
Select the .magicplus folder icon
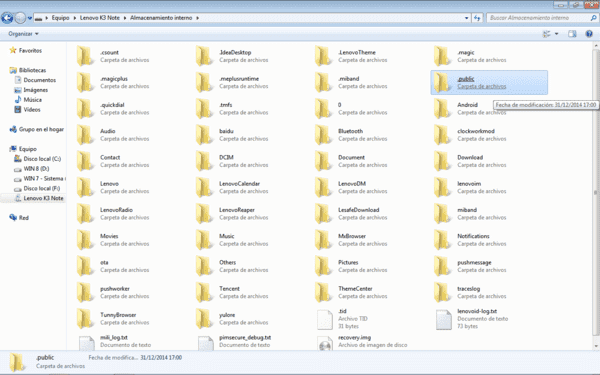click(85, 82)
